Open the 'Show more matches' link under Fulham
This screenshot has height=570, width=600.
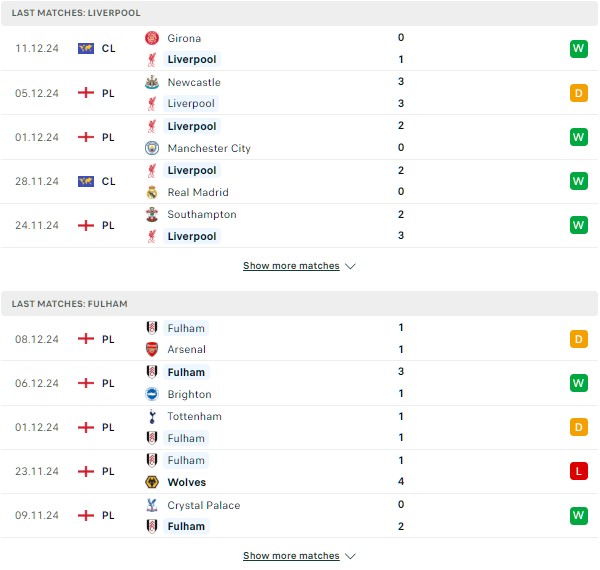(x=291, y=555)
